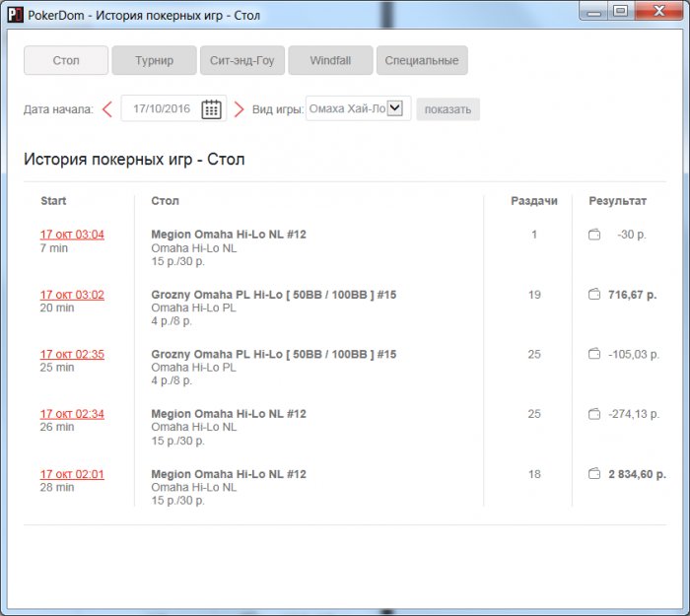Click the hands count 18
The width and height of the screenshot is (690, 616).
[534, 474]
